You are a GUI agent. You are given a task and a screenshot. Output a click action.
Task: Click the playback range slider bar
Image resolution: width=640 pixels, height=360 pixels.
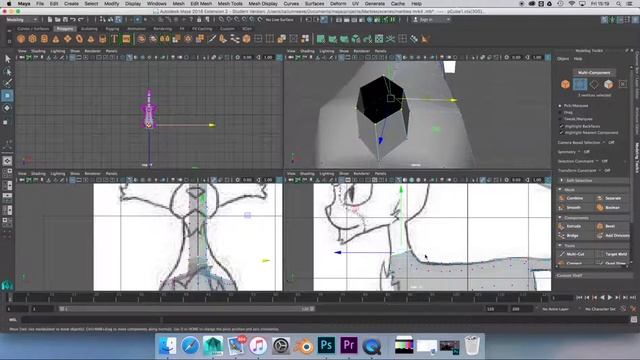pyautogui.click(x=187, y=309)
